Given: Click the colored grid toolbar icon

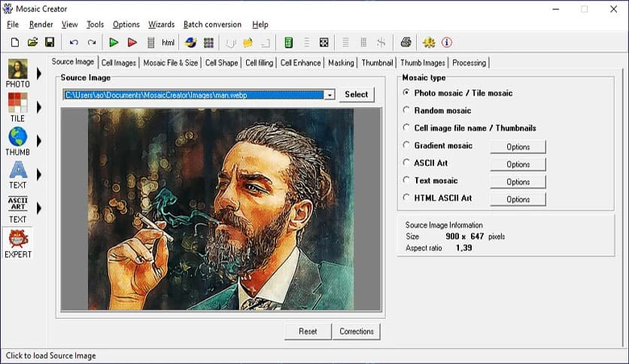Looking at the screenshot, I should point(208,43).
